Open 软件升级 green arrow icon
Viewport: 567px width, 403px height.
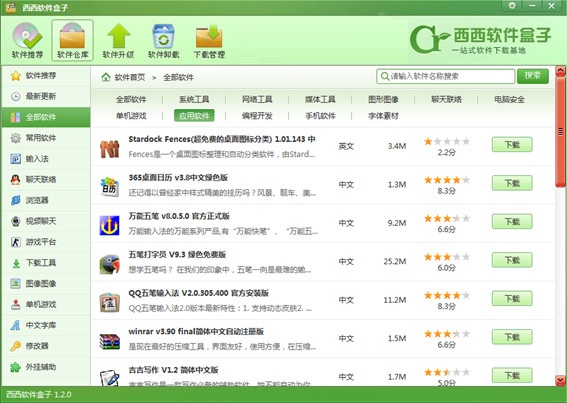pos(118,40)
